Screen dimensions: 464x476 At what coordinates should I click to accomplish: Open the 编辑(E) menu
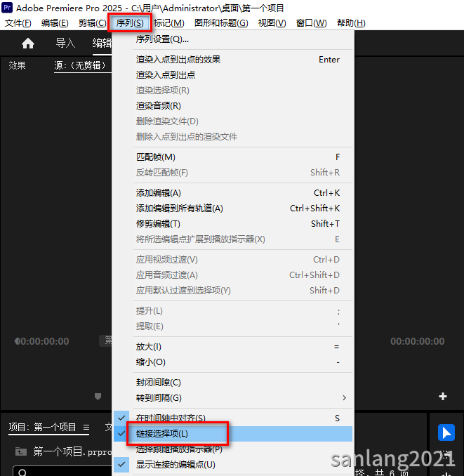(55, 23)
